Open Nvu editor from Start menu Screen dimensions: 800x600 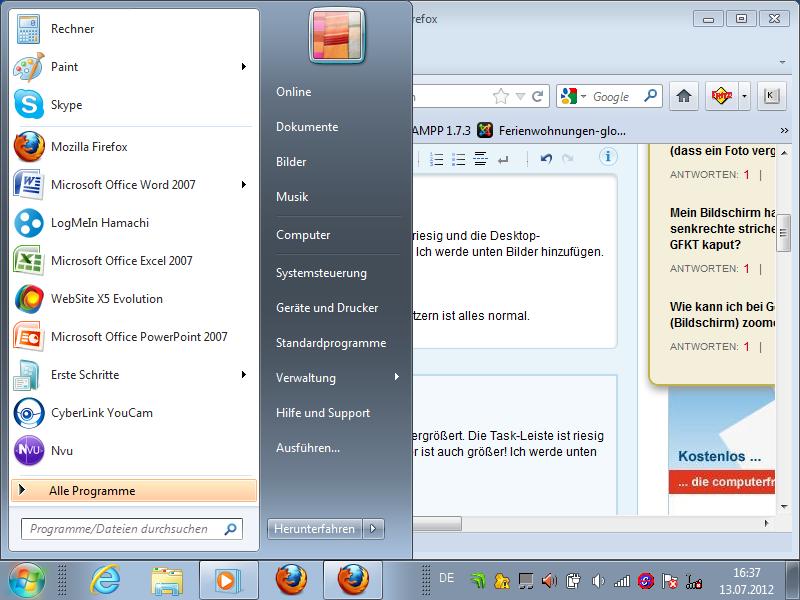tap(134, 451)
